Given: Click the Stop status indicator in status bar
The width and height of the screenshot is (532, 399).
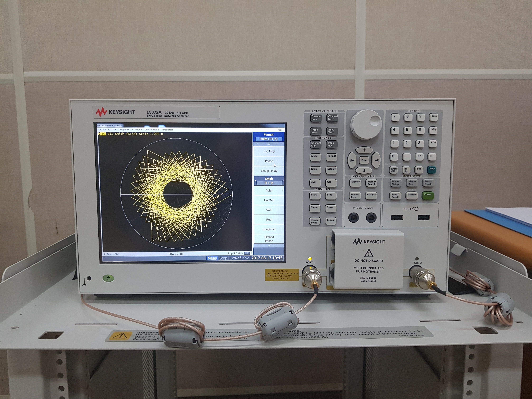Looking at the screenshot, I should pos(223,258).
